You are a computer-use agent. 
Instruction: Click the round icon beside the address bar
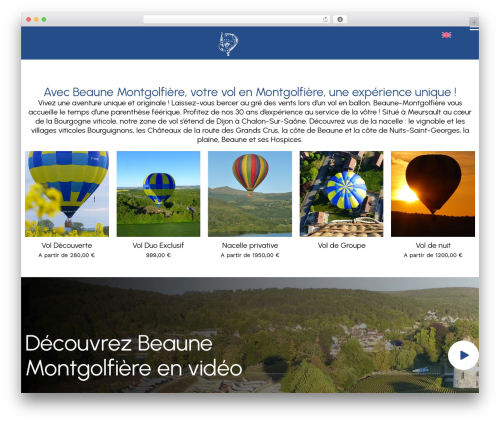[x=340, y=20]
